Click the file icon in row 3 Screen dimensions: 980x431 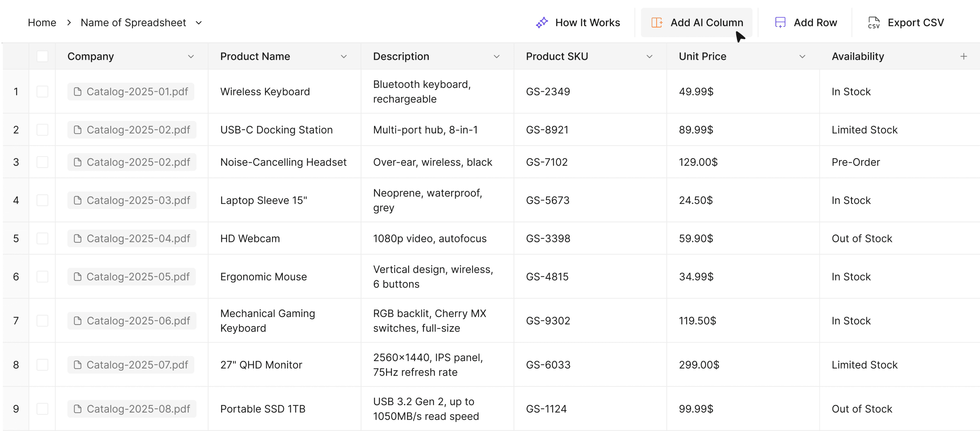(78, 162)
